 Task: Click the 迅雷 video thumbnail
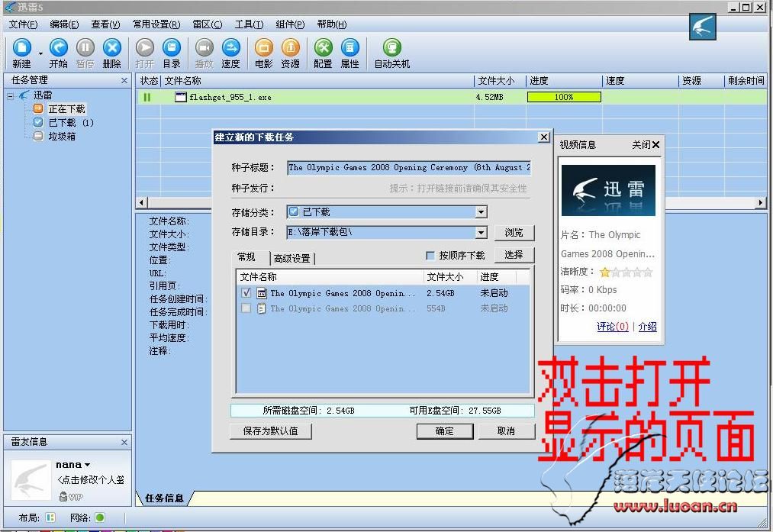click(x=608, y=190)
